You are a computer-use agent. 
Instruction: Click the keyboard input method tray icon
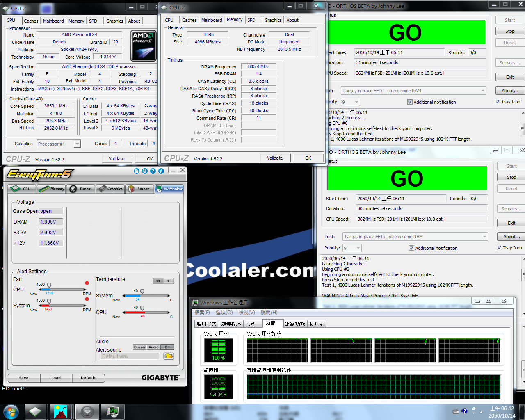455,411
